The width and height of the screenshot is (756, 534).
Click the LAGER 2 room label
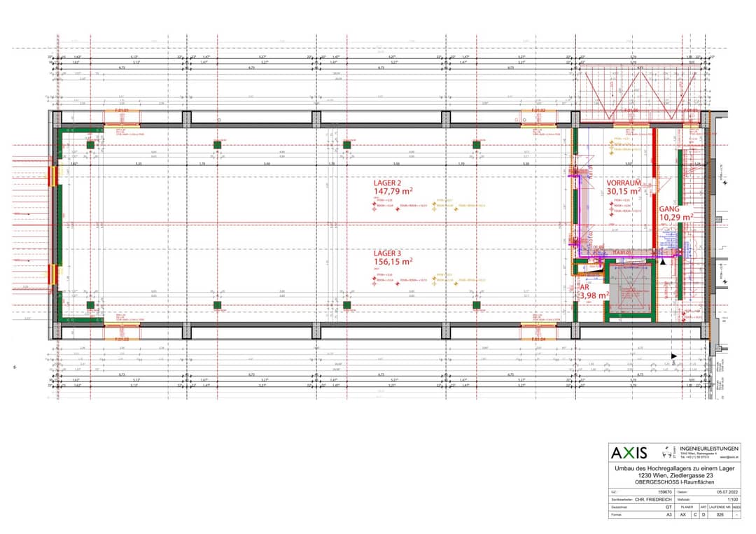393,187
